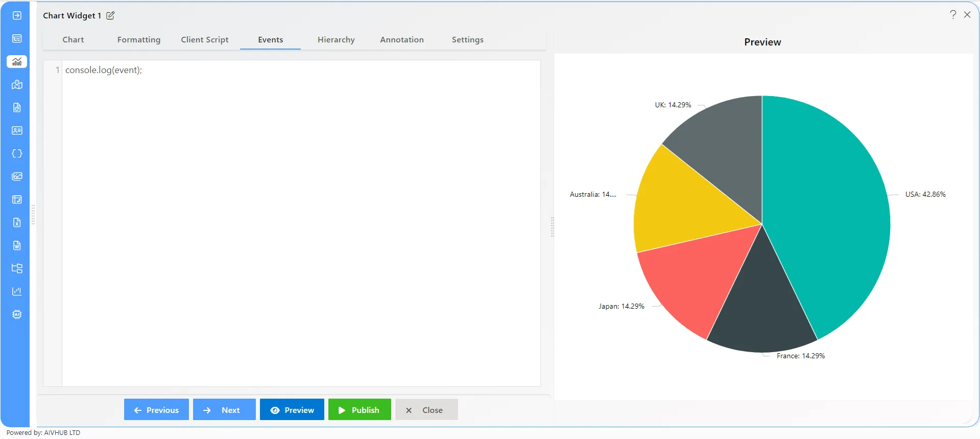
Task: Switch to the Formatting tab
Action: point(139,40)
